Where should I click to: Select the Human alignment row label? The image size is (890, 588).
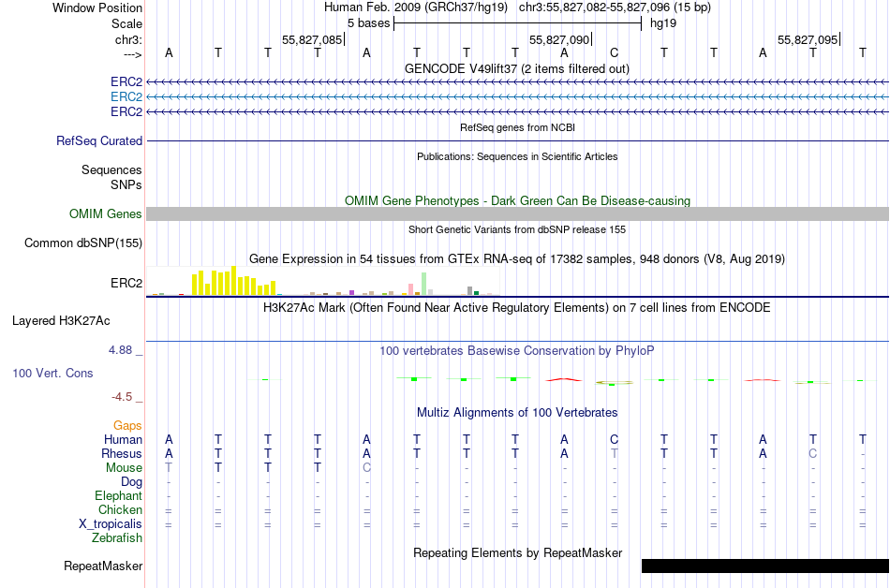tap(123, 439)
